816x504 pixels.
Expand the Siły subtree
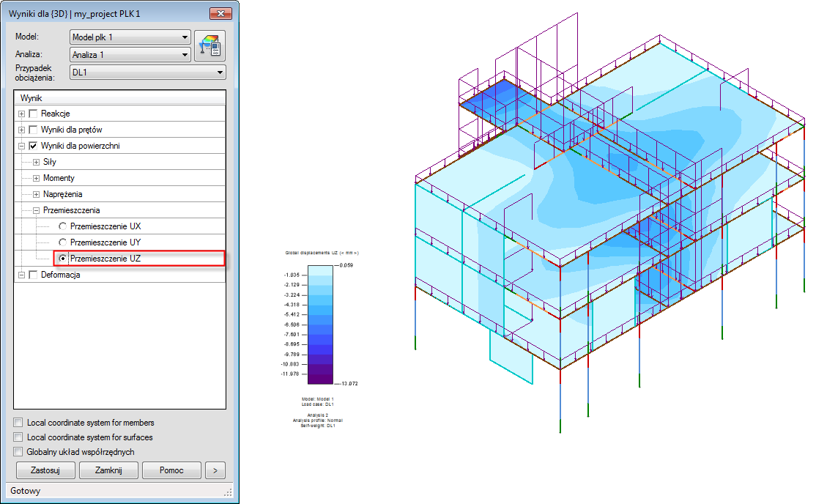[36, 162]
